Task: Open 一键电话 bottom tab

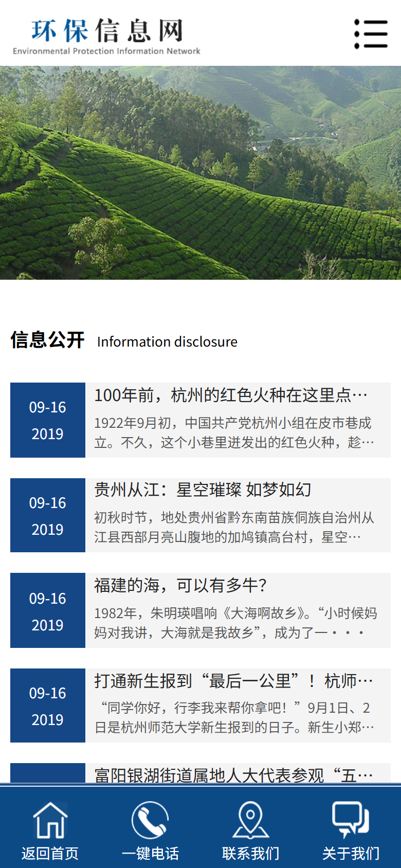Action: pos(150,828)
